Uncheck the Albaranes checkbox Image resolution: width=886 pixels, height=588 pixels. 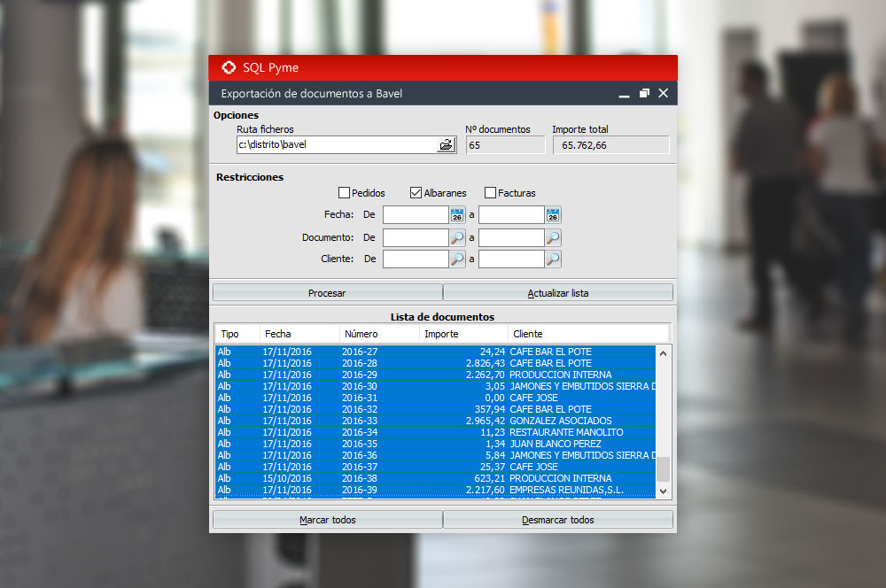(416, 193)
